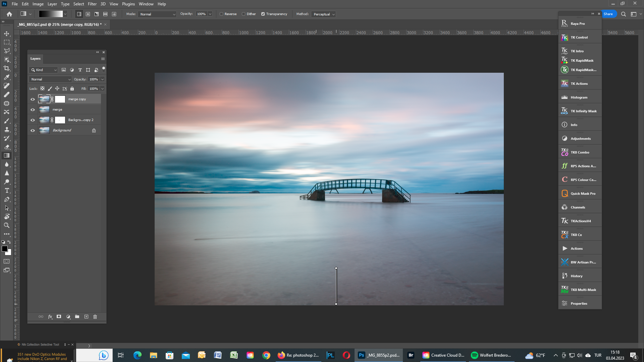Open the gradient Mode dropdown
The width and height of the screenshot is (644, 362).
click(x=157, y=14)
